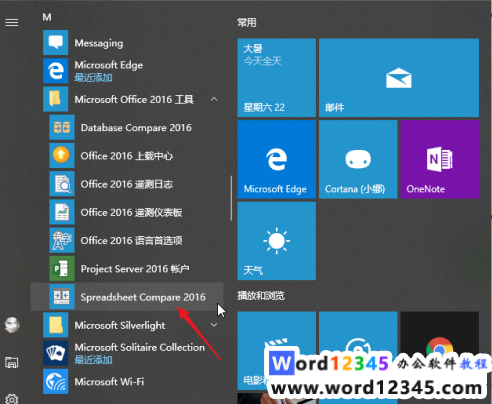Click the Microsoft Office 2016 tools folder icon
This screenshot has width=492, height=404.
click(x=56, y=99)
